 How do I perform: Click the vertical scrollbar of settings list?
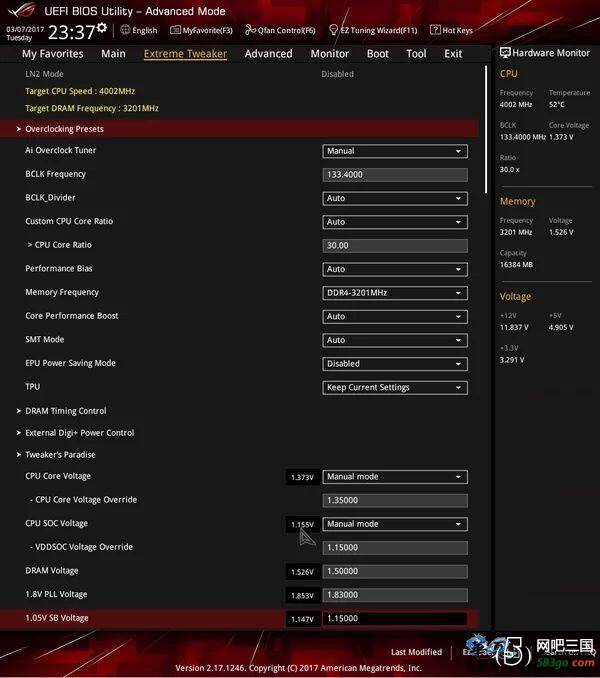coord(486,129)
